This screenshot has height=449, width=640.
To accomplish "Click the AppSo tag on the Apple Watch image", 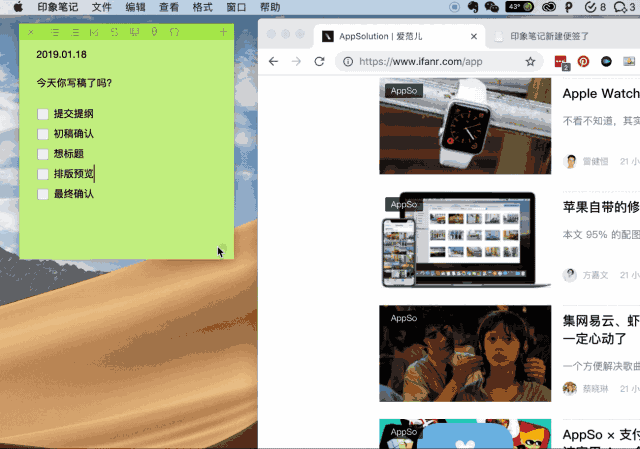I will coord(404,91).
